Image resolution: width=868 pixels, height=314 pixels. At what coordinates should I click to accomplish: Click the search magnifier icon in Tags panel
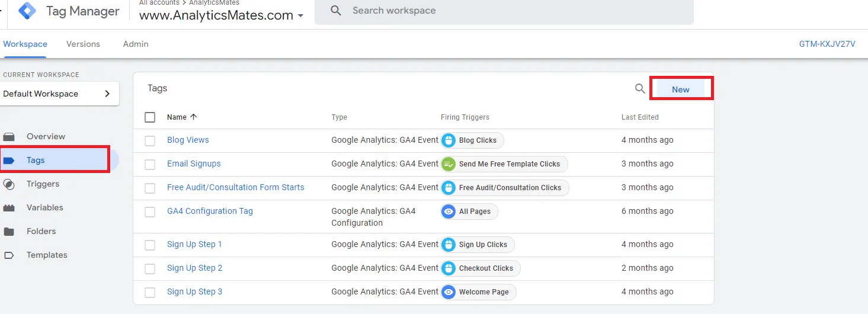tap(640, 88)
